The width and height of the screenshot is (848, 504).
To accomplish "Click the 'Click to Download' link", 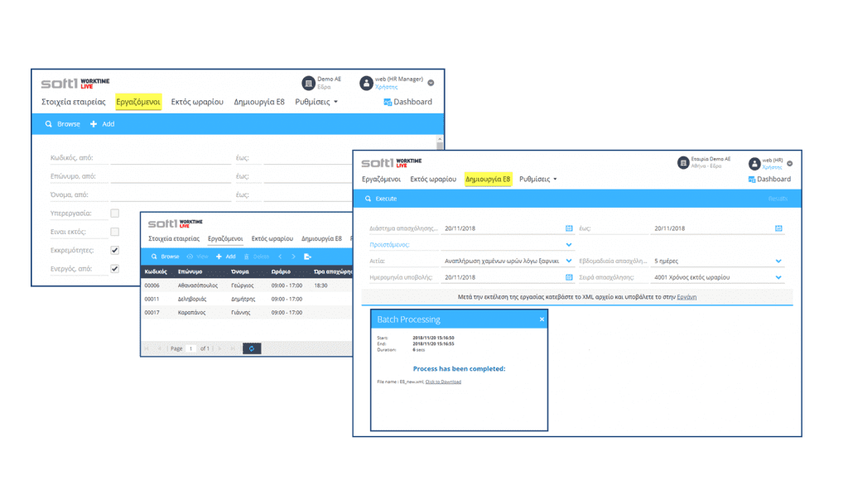I will tap(443, 382).
